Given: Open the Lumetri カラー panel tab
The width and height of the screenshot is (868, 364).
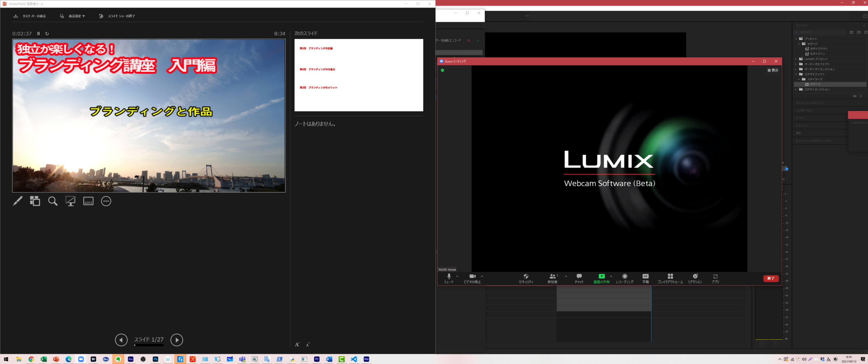Looking at the screenshot, I should pyautogui.click(x=805, y=110).
